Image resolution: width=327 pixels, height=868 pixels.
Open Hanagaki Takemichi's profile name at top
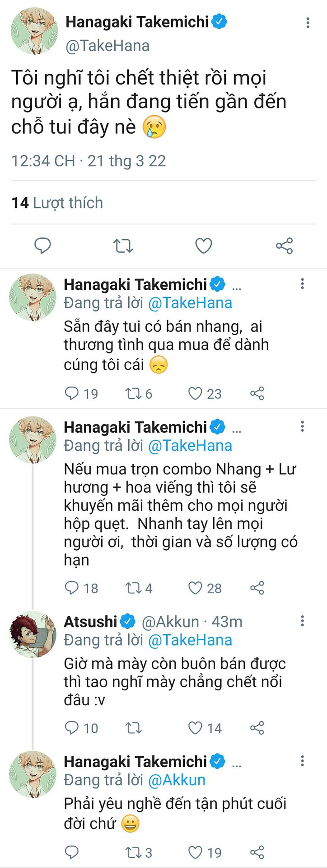tap(137, 22)
